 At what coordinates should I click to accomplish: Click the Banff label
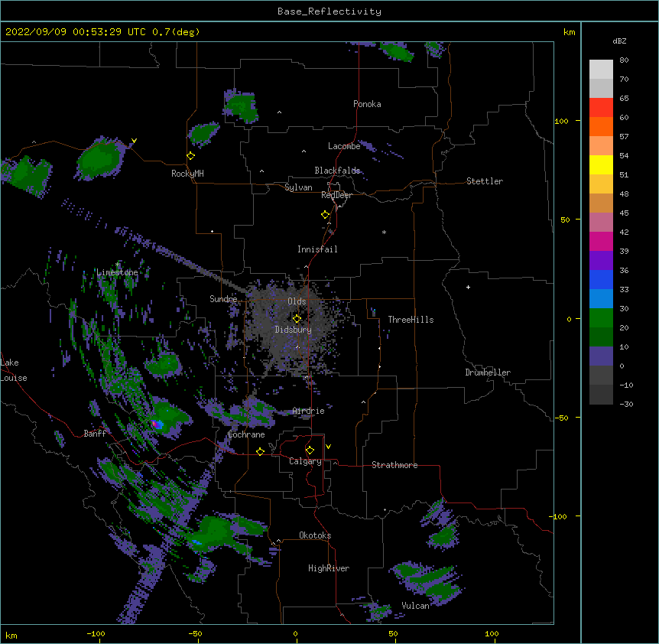point(95,434)
